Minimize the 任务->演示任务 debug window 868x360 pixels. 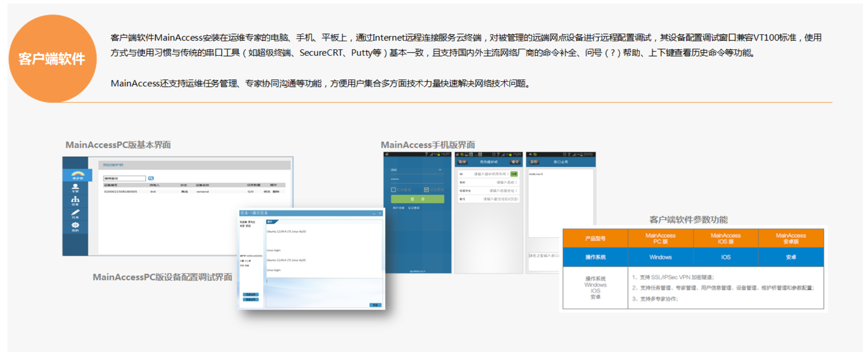point(374,213)
